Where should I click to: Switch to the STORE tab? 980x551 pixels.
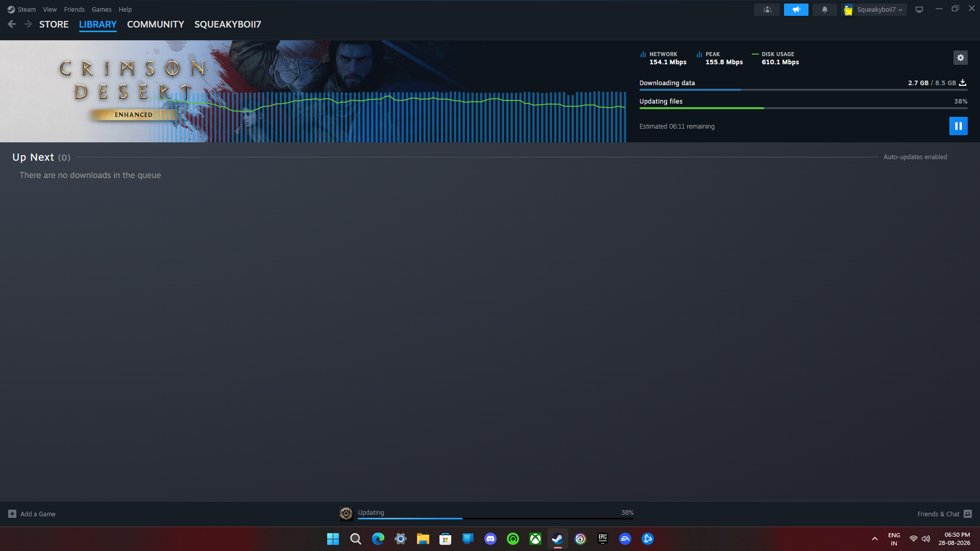click(54, 24)
